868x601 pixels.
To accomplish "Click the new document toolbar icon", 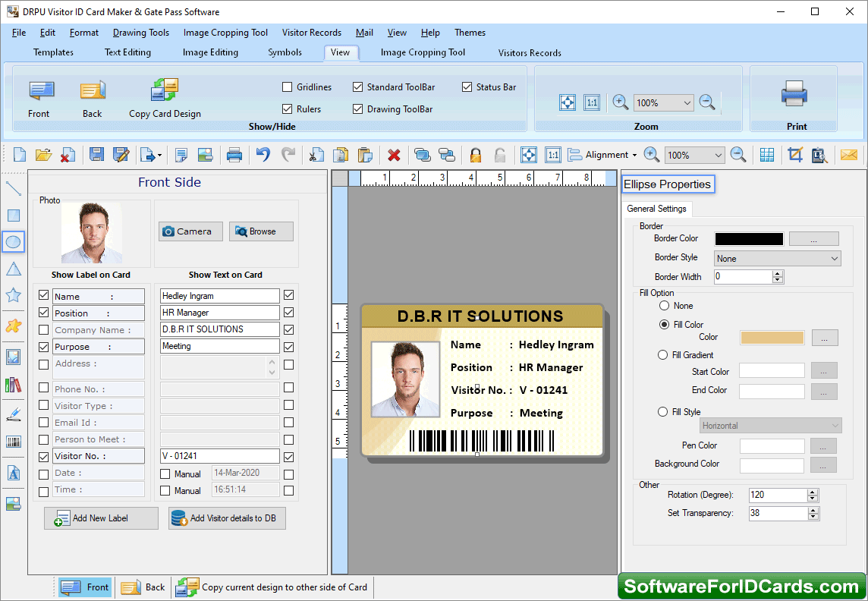I will tap(20, 155).
